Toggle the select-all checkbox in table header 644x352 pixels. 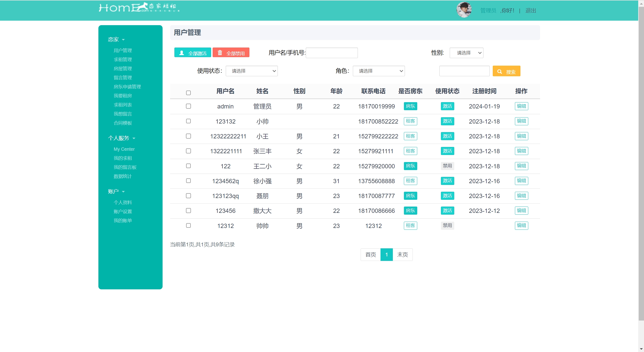[188, 93]
